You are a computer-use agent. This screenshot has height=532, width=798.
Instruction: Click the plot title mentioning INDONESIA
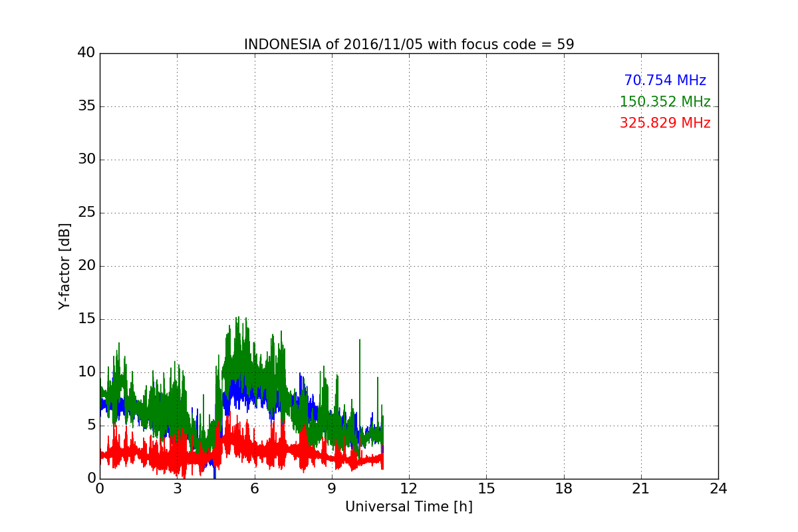pos(409,45)
